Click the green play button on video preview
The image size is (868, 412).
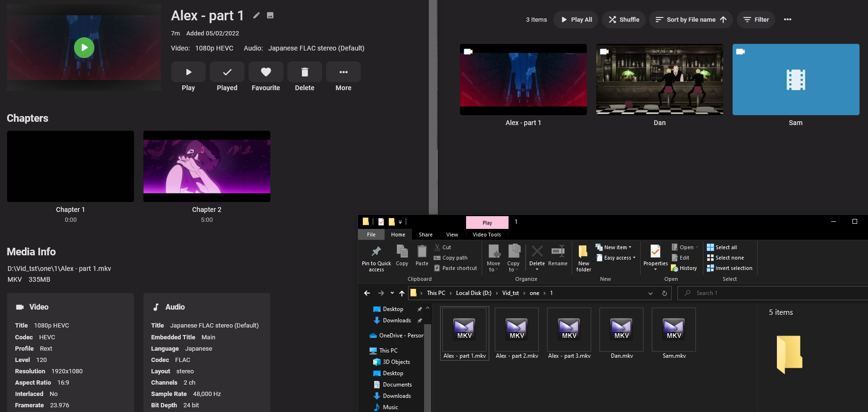[84, 48]
